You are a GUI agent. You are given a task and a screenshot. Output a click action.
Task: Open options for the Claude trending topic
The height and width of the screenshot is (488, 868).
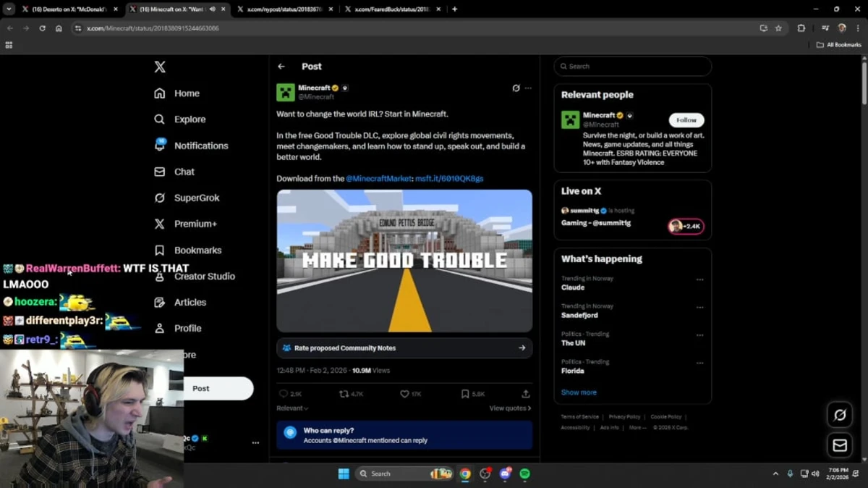pos(699,279)
